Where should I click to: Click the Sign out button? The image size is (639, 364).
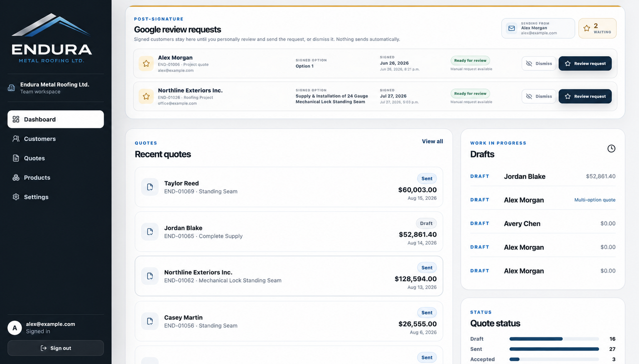click(56, 348)
